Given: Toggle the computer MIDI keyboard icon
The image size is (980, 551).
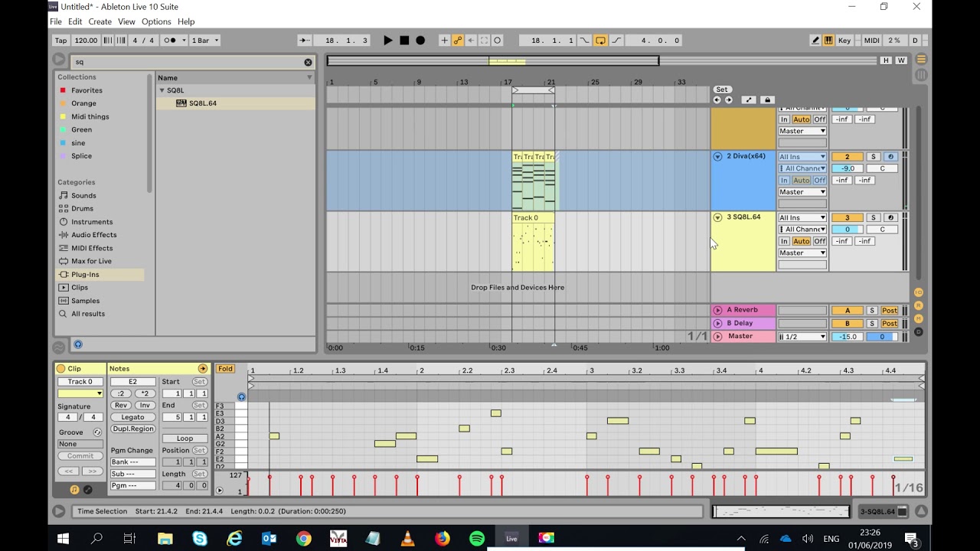Looking at the screenshot, I should tap(828, 41).
